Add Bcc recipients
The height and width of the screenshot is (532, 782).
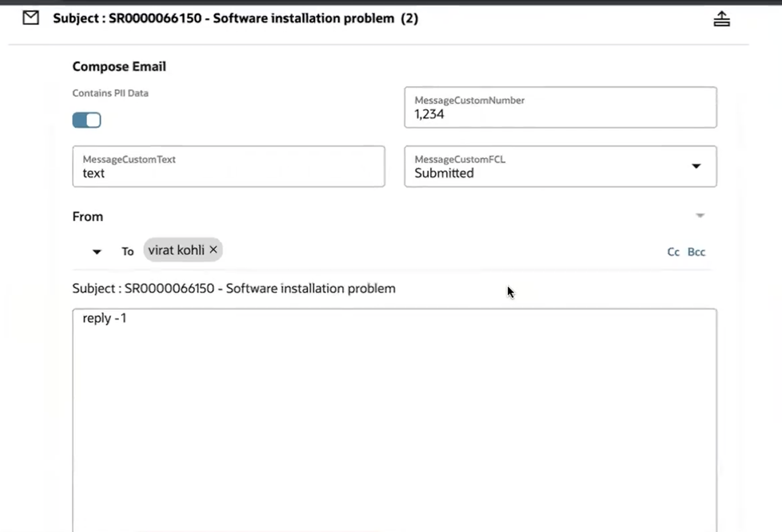696,252
